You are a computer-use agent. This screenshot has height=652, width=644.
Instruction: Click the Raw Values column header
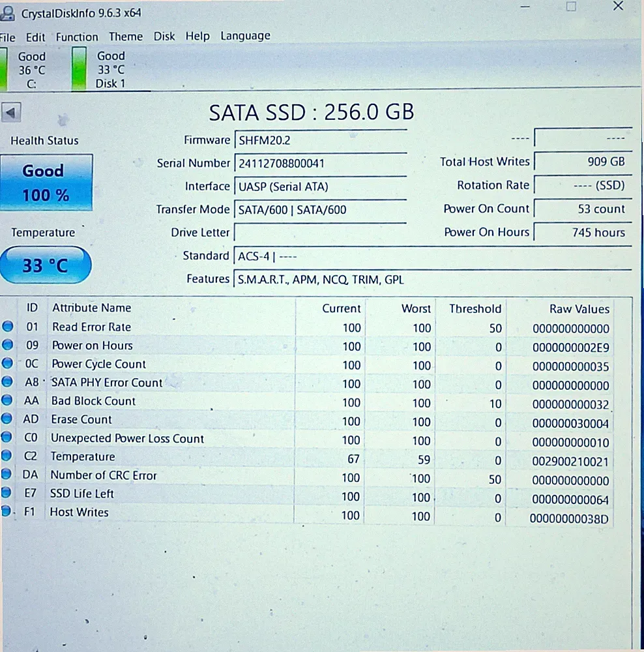coord(579,309)
